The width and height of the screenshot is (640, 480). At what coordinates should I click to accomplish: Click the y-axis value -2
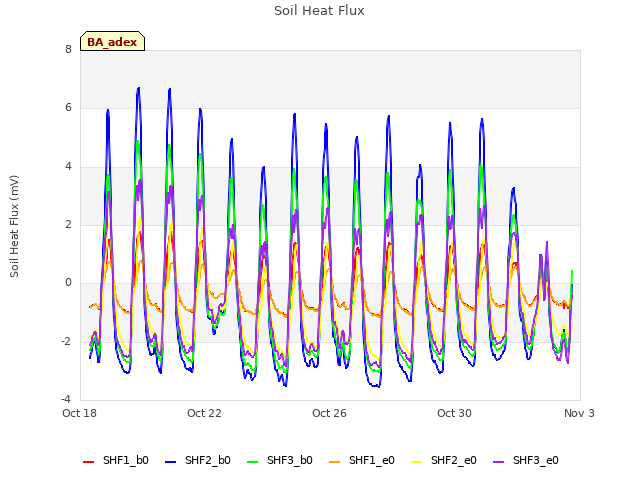[x=66, y=341]
